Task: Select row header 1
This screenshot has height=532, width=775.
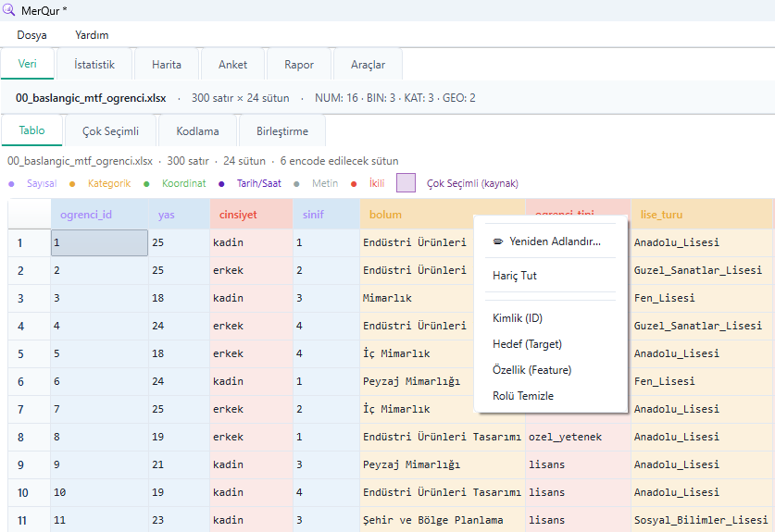Action: coord(29,242)
